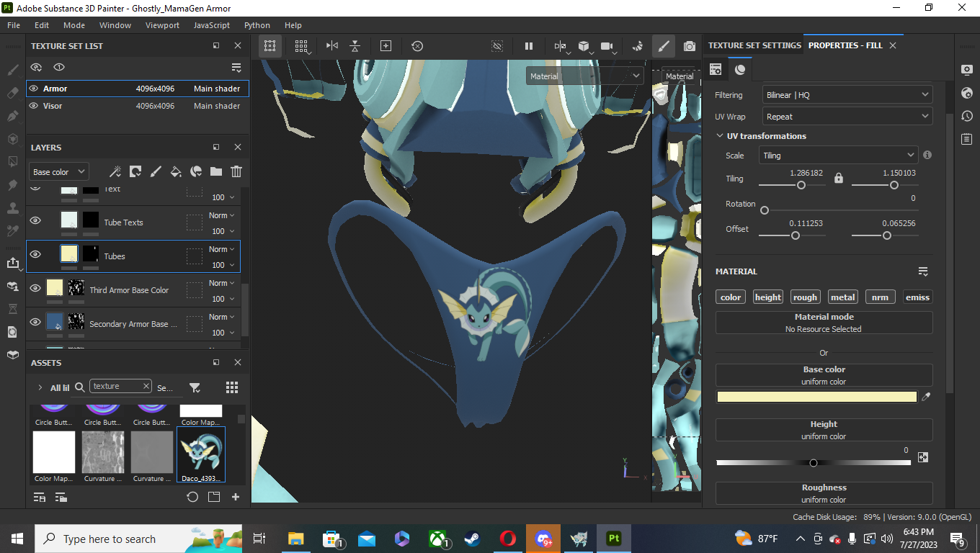The image size is (980, 553).
Task: Select the Eraser tool
Action: [x=12, y=93]
